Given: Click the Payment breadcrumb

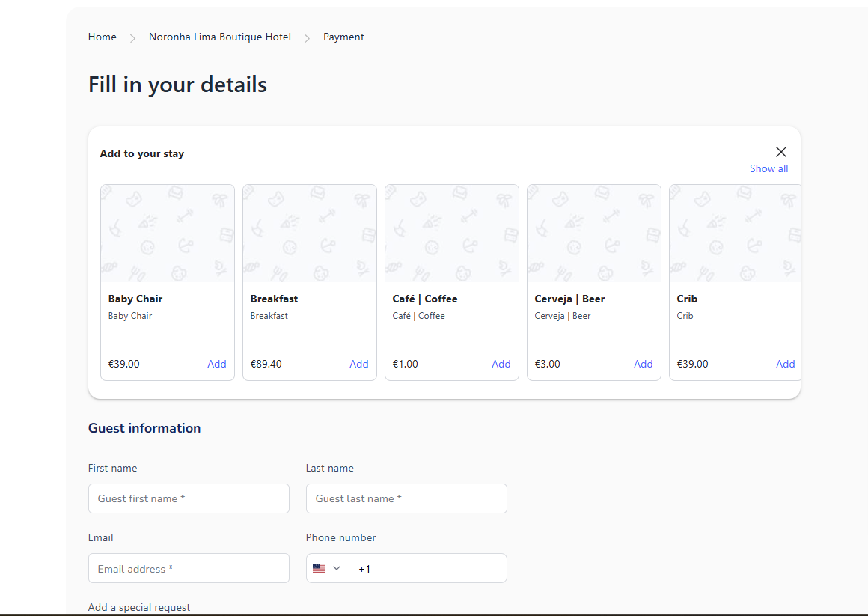Looking at the screenshot, I should (x=343, y=37).
